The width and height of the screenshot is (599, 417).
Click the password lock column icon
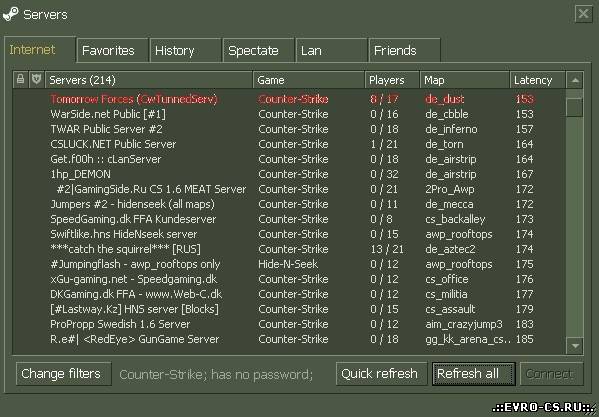tap(21, 79)
